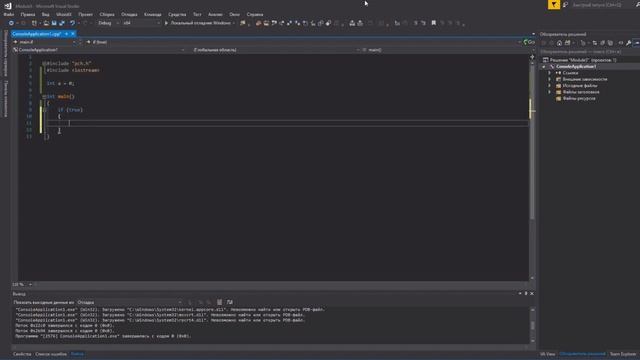Open the Средства menu

tap(177, 14)
